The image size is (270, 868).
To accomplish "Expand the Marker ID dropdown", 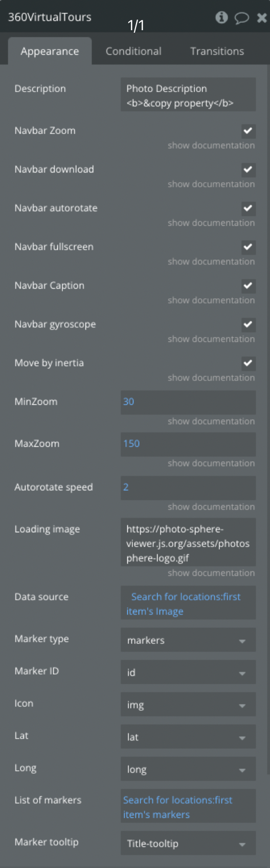I will click(x=188, y=672).
